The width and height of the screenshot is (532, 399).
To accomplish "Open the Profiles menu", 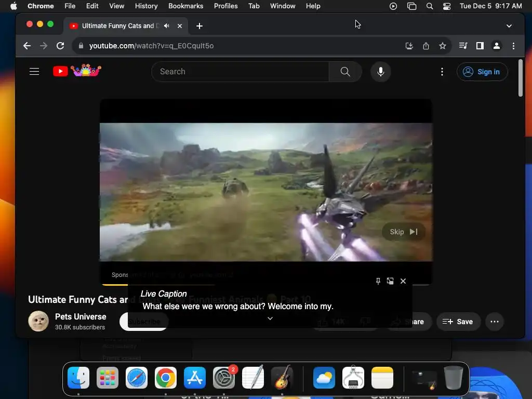I will tap(225, 6).
